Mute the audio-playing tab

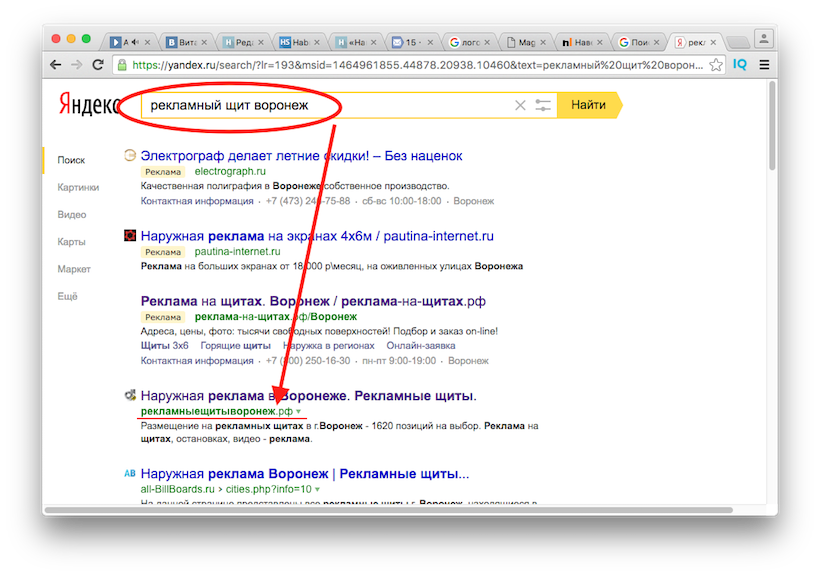coord(135,42)
